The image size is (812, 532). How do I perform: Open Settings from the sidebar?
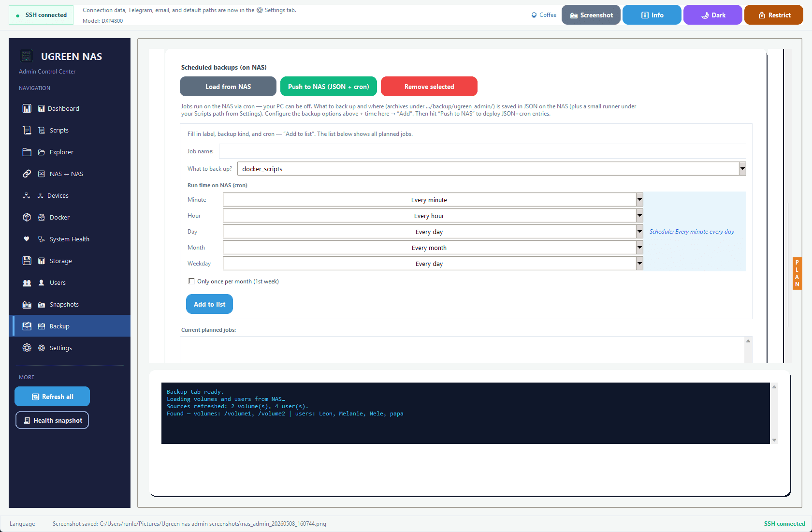(x=70, y=348)
